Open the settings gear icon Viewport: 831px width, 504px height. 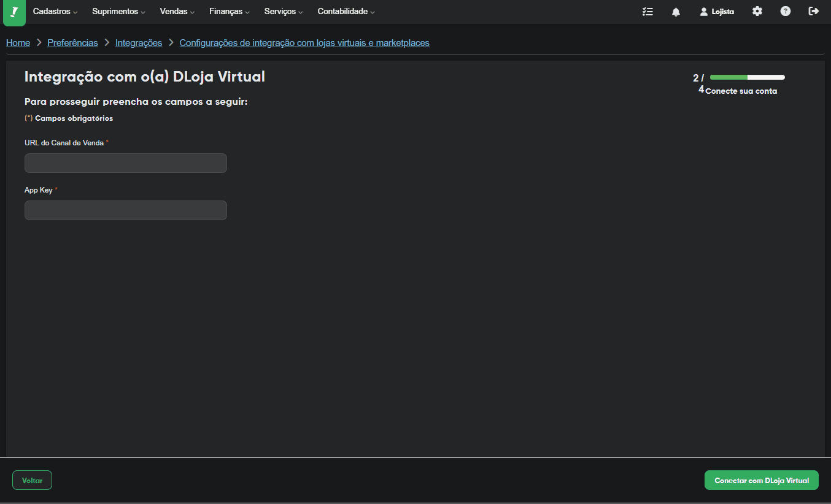tap(757, 11)
